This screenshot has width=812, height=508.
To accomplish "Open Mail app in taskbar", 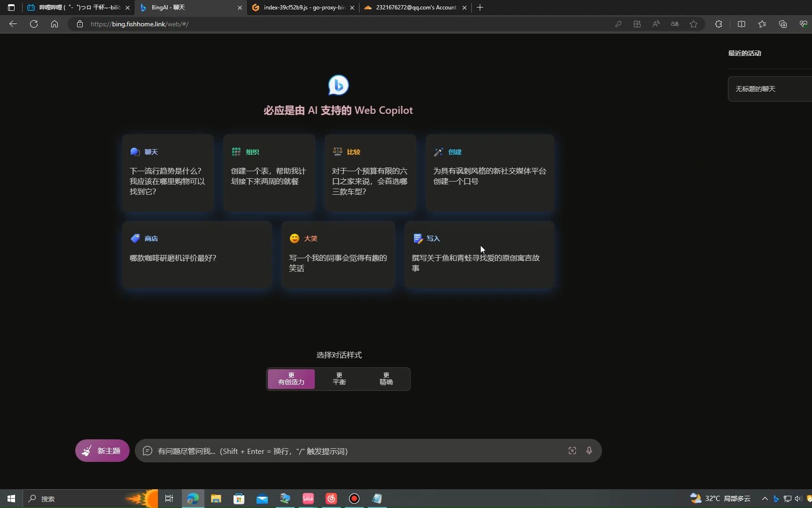I will tap(262, 499).
